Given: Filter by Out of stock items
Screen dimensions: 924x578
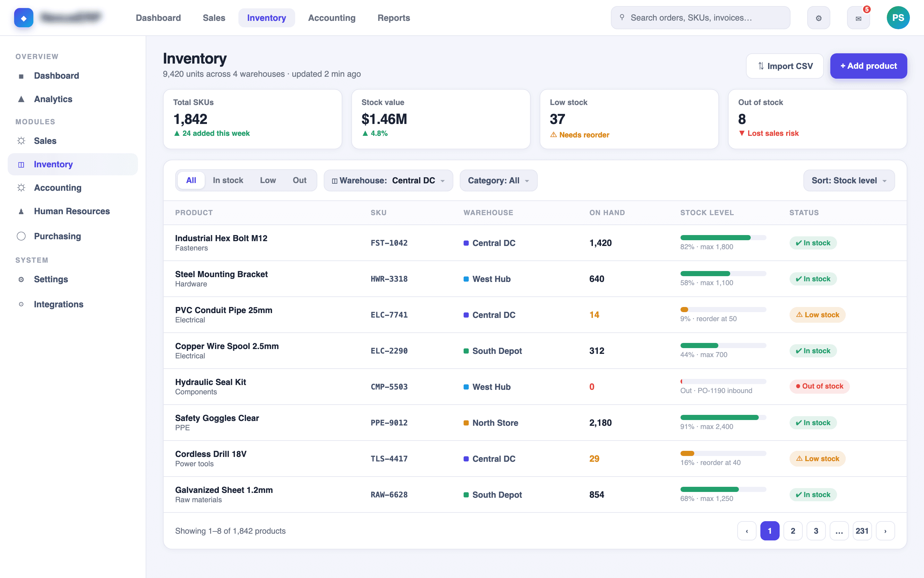Looking at the screenshot, I should tap(299, 180).
